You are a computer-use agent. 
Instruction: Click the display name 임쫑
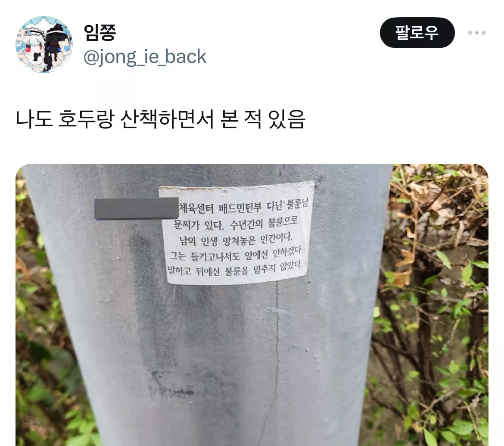[x=100, y=32]
